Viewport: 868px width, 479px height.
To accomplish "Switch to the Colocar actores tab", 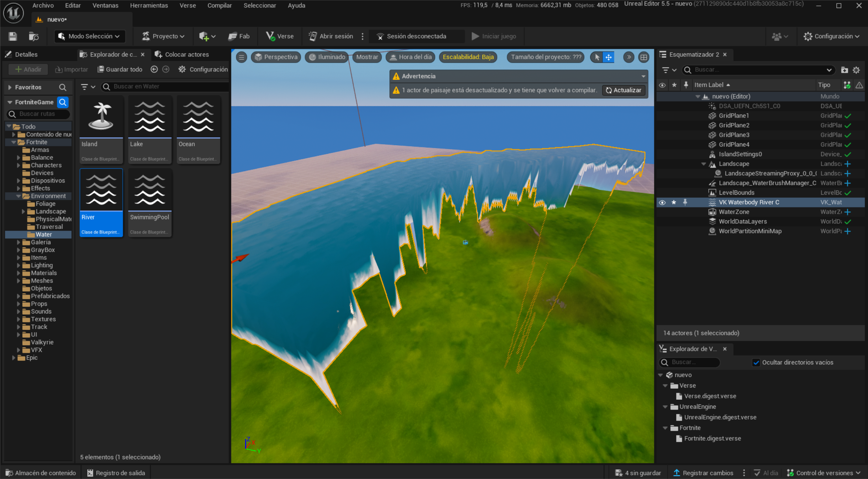I will pyautogui.click(x=182, y=54).
